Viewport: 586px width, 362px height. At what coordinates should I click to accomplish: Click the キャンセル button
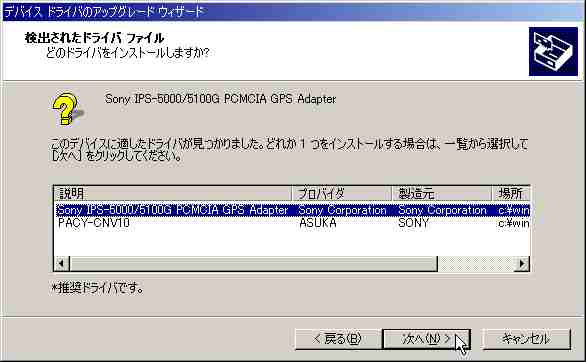tap(526, 339)
